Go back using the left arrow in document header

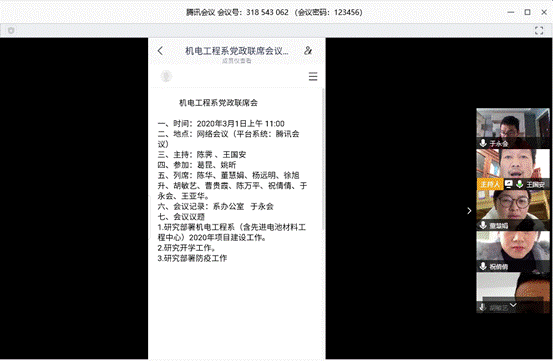click(x=160, y=51)
